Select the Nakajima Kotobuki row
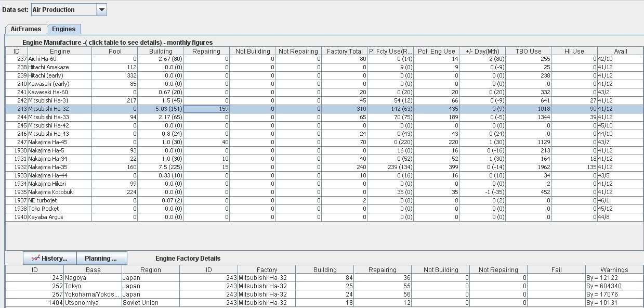Image resolution: width=644 pixels, height=308 pixels. click(324, 192)
